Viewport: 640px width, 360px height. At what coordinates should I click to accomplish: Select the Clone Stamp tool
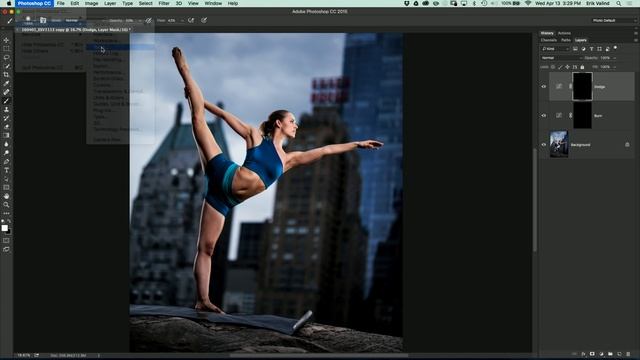(x=6, y=109)
